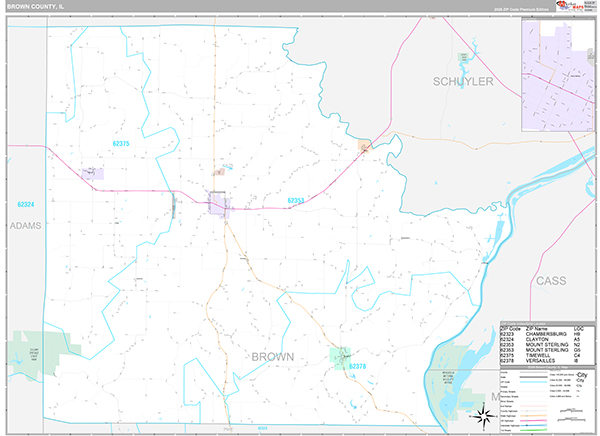Click the compass rose near the legend
This screenshot has width=600, height=436.
click(x=483, y=416)
